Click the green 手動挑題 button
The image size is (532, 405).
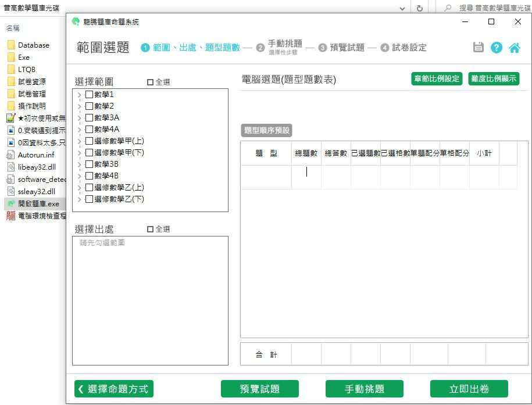point(365,389)
